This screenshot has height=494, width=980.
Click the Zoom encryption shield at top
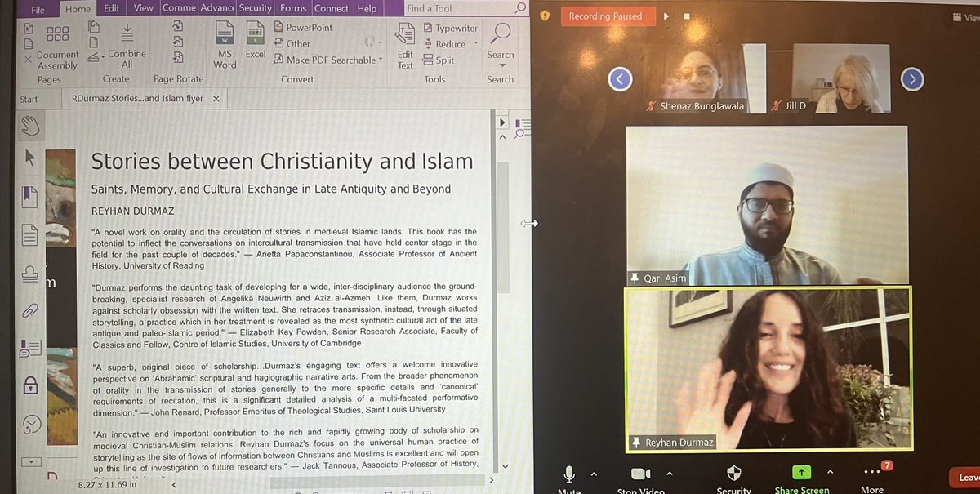545,16
